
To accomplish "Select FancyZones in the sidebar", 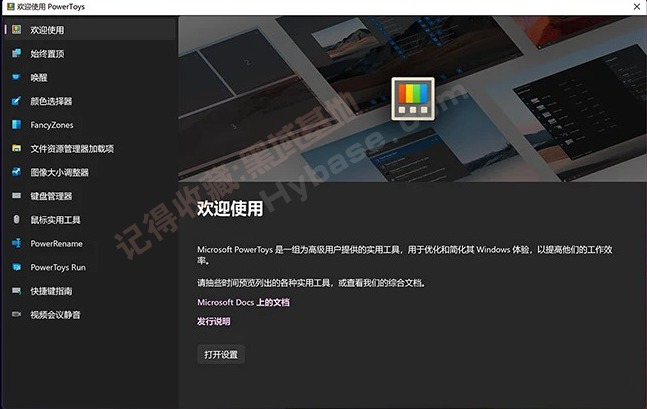I will coord(90,125).
